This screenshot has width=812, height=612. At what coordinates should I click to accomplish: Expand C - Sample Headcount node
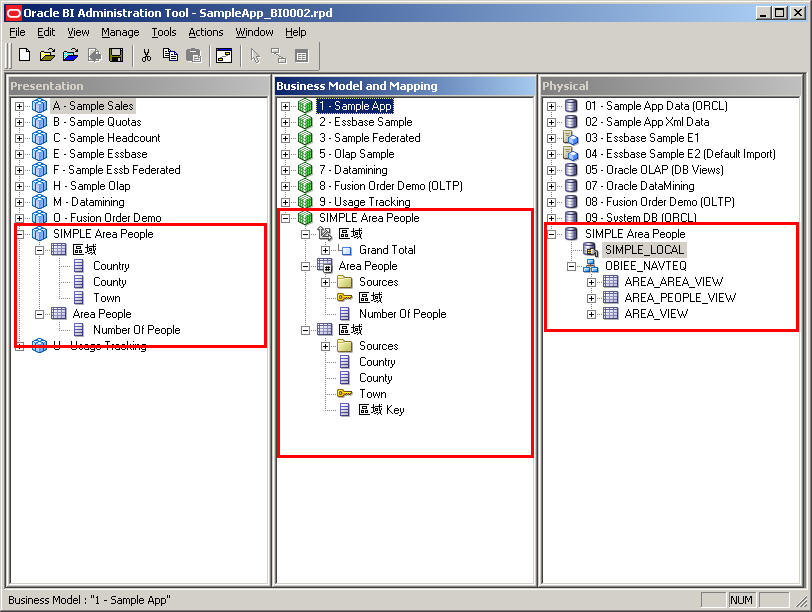pyautogui.click(x=20, y=138)
